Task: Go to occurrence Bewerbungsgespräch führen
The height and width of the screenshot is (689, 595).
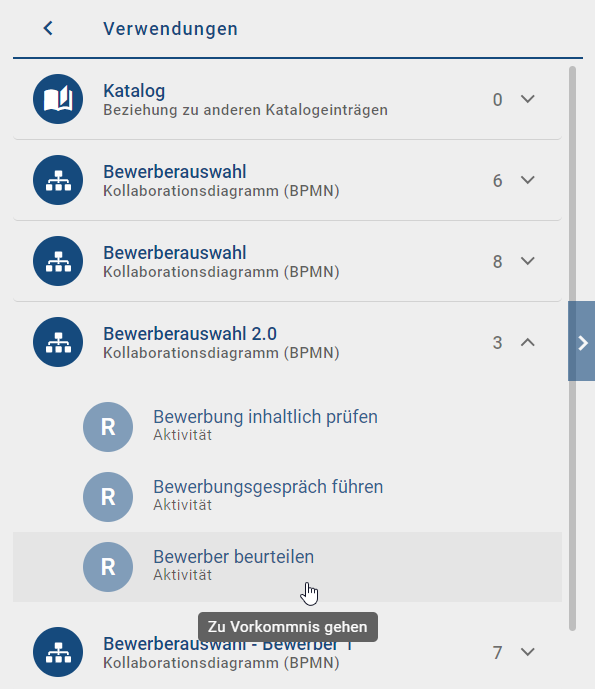Action: click(x=287, y=497)
